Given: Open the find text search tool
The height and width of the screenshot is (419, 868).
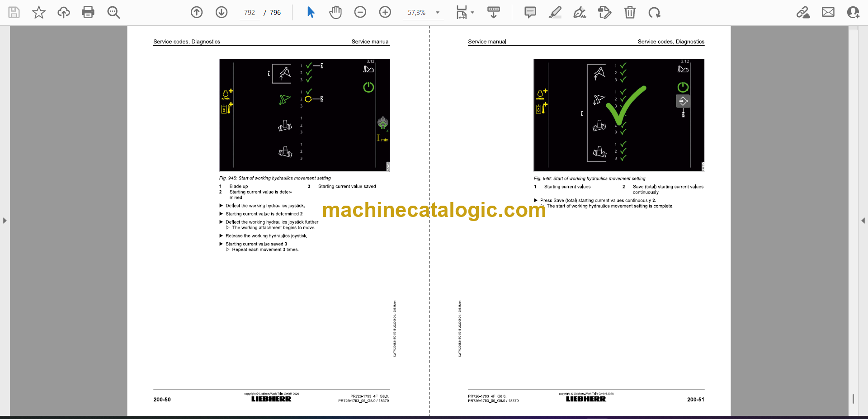Looking at the screenshot, I should [x=113, y=12].
